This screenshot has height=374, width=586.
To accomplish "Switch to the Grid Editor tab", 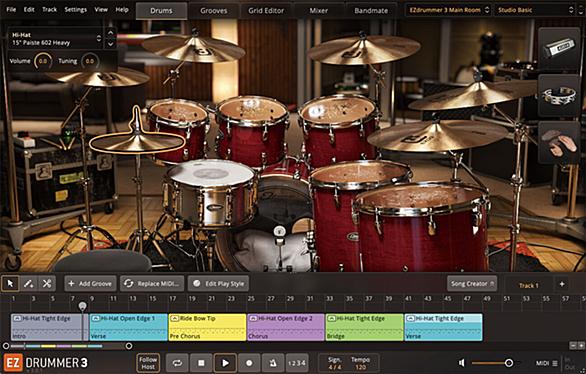I will point(266,11).
